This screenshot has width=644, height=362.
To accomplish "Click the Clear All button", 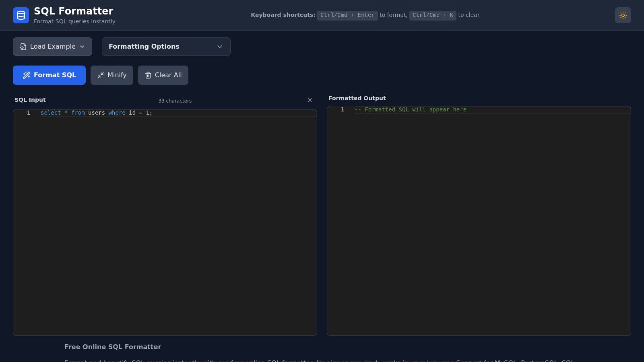I will 163,75.
